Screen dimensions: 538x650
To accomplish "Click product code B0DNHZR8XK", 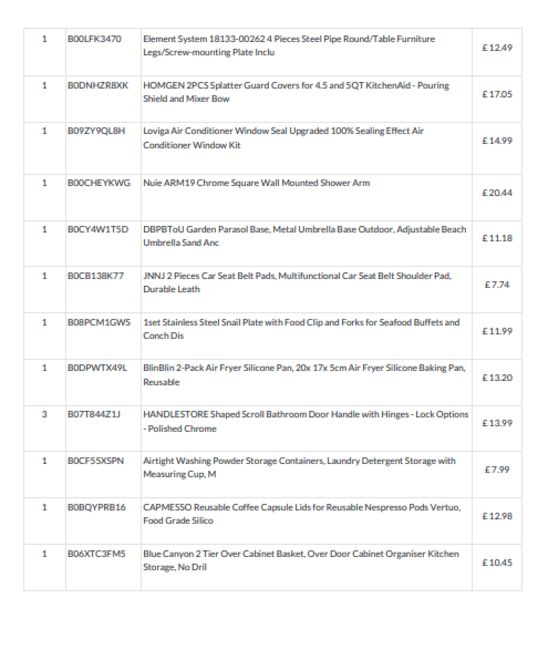I will tap(98, 85).
